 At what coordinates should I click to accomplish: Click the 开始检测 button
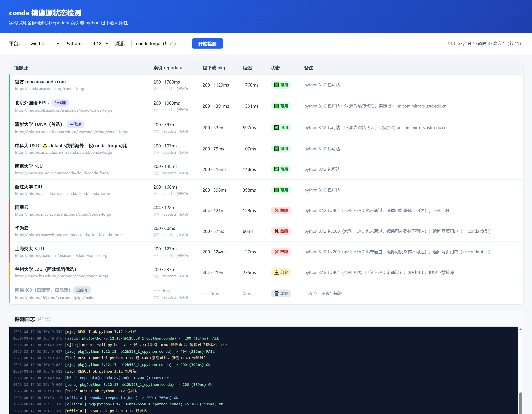pyautogui.click(x=207, y=44)
